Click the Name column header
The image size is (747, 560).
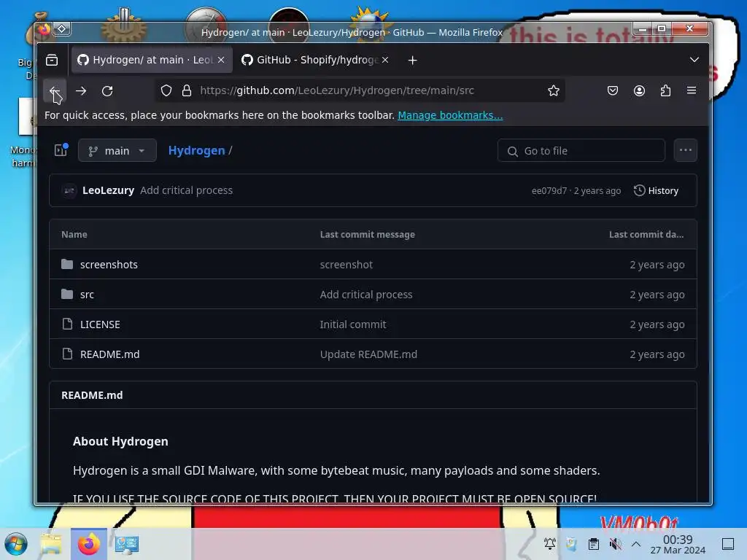[74, 234]
